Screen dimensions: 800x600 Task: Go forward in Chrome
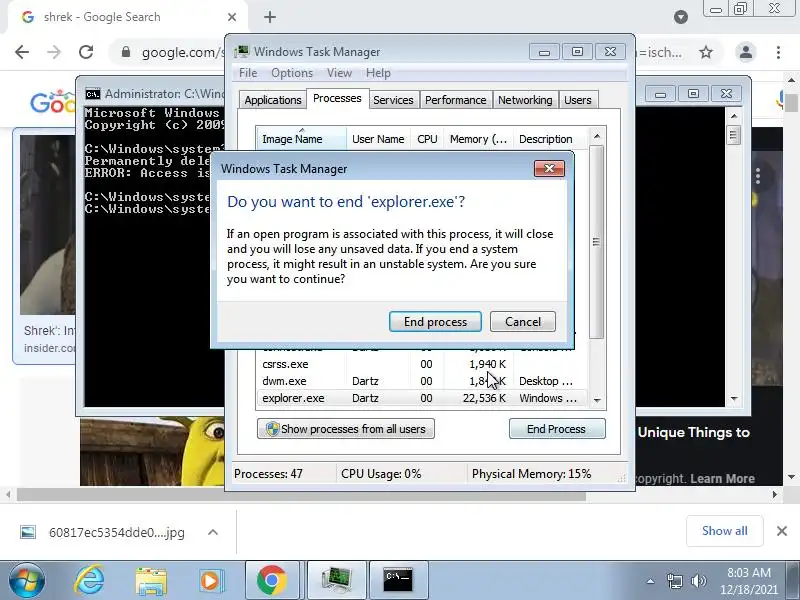pyautogui.click(x=54, y=52)
